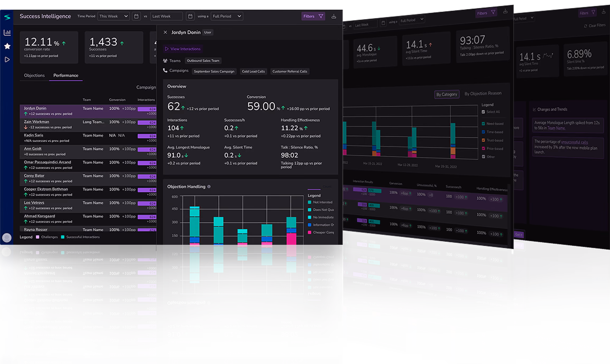
Task: Toggle the Time-based legend checkbox
Action: pos(483,132)
